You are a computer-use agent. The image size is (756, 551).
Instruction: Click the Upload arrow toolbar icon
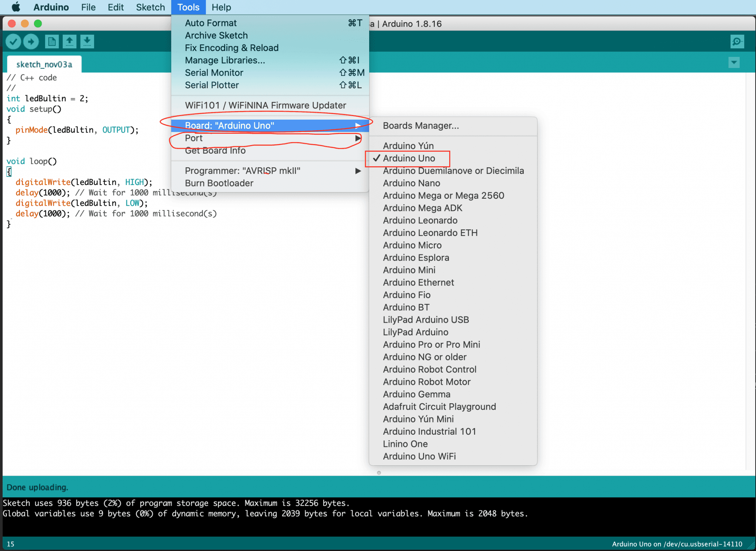tap(31, 41)
